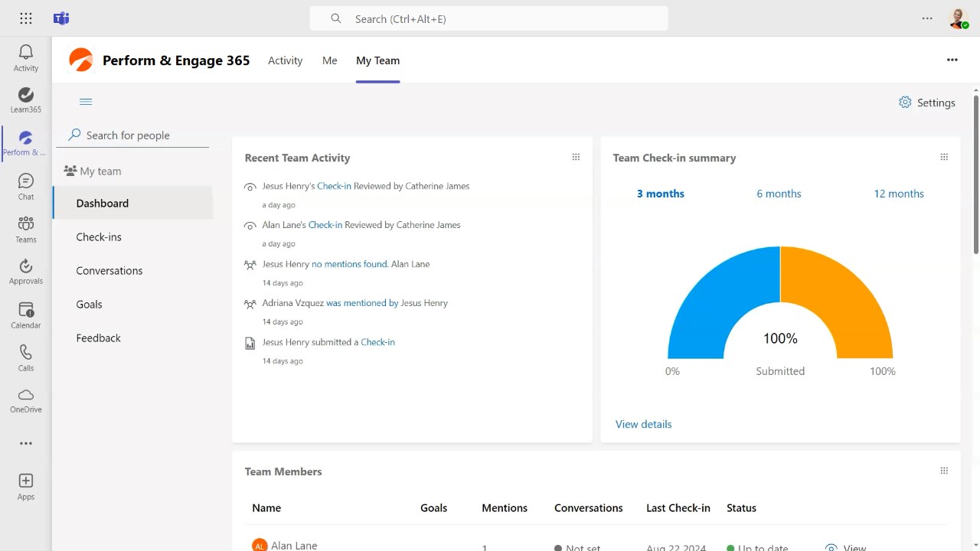
Task: Collapse the hamburger navigation menu
Action: click(86, 102)
